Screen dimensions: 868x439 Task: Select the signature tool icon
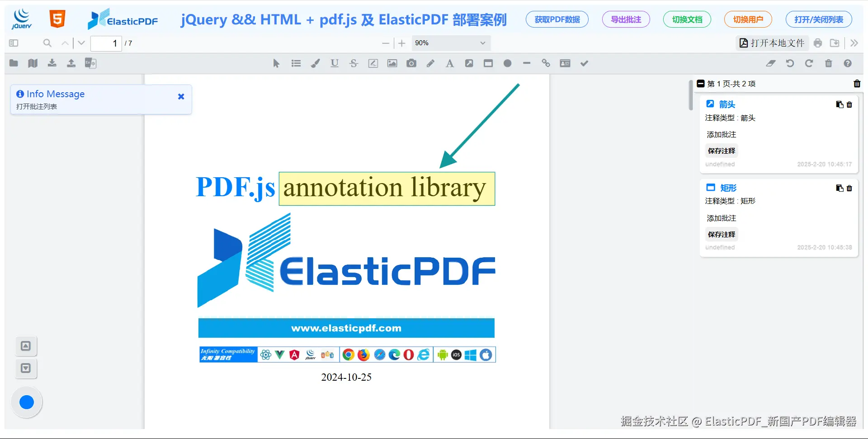(373, 63)
